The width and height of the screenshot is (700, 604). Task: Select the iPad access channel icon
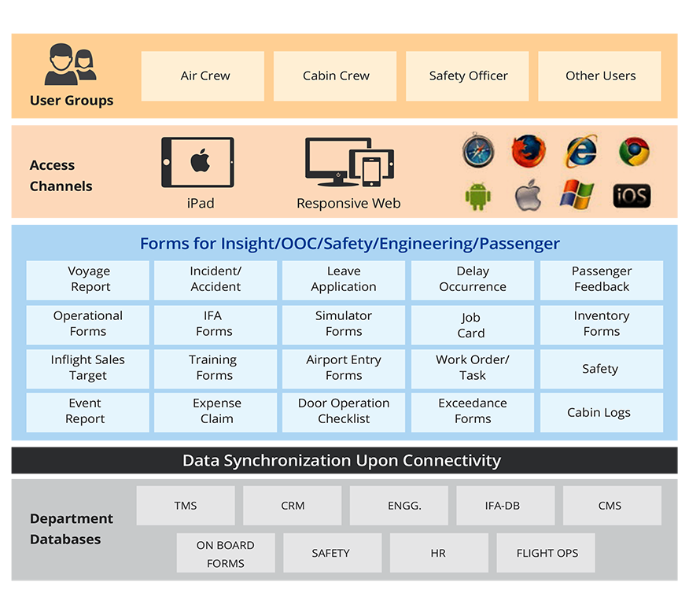click(199, 161)
